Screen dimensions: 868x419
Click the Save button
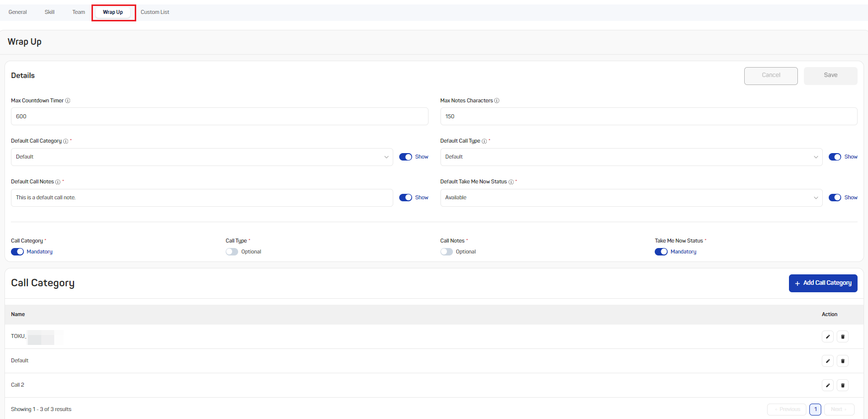pyautogui.click(x=831, y=76)
